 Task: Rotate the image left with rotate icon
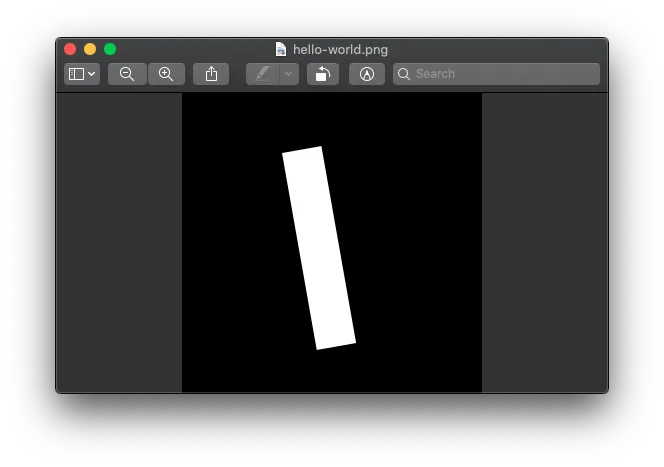coord(323,74)
